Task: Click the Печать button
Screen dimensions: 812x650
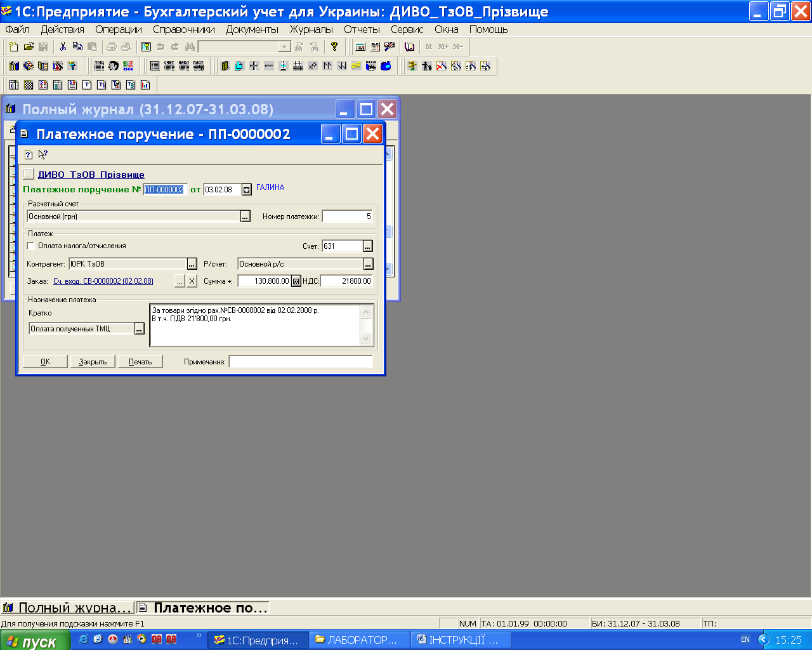Action: [140, 361]
